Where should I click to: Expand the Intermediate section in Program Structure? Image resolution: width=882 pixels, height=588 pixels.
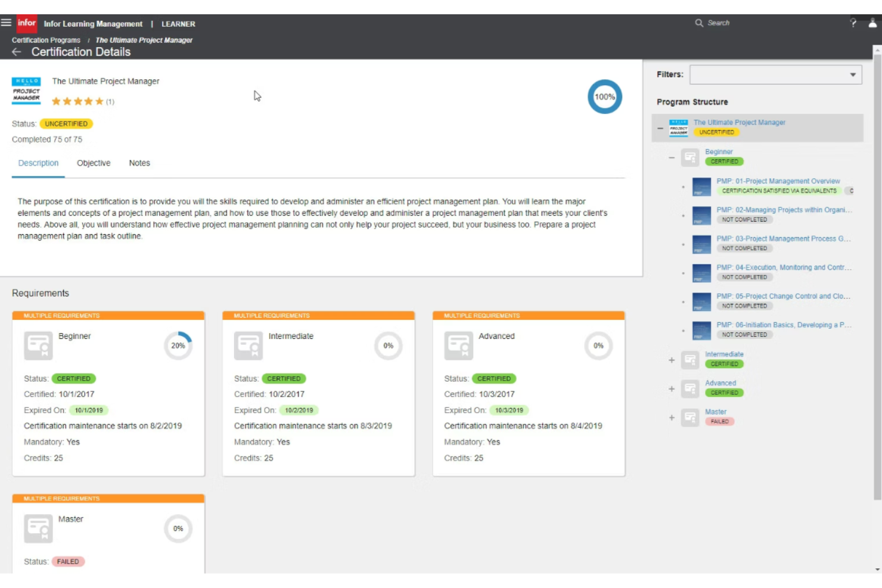pos(671,360)
